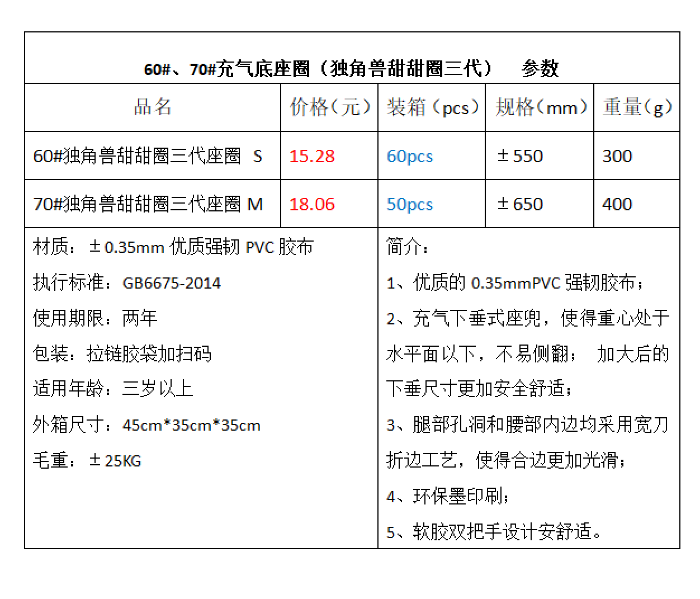Click the 外箱尺寸 45cm*35cm*35cm text
The height and width of the screenshot is (599, 700).
click(x=146, y=425)
